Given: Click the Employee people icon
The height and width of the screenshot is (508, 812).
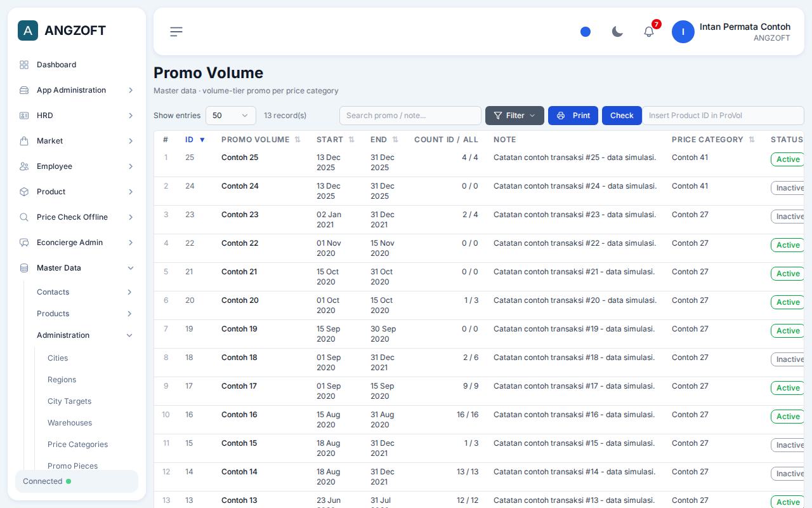Looking at the screenshot, I should pos(24,166).
